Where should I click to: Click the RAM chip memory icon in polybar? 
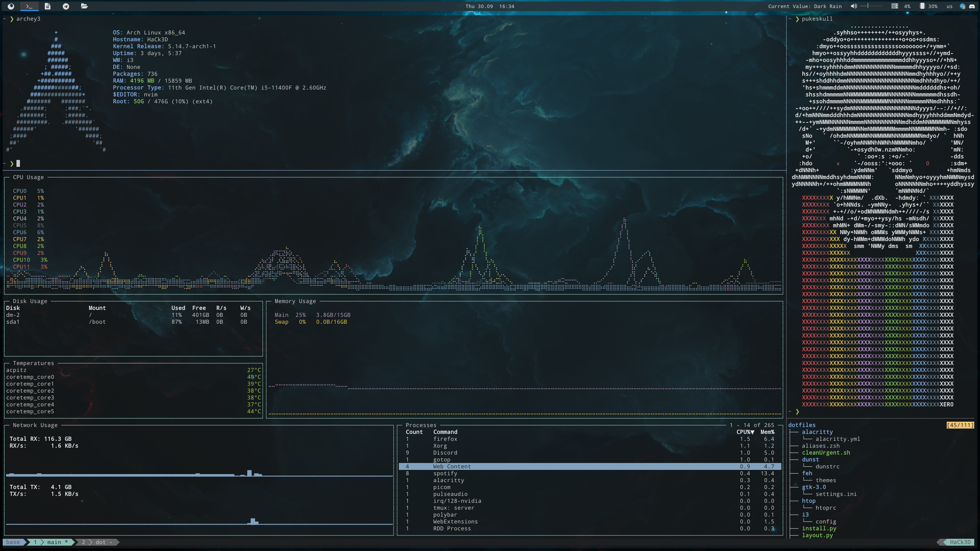922,6
